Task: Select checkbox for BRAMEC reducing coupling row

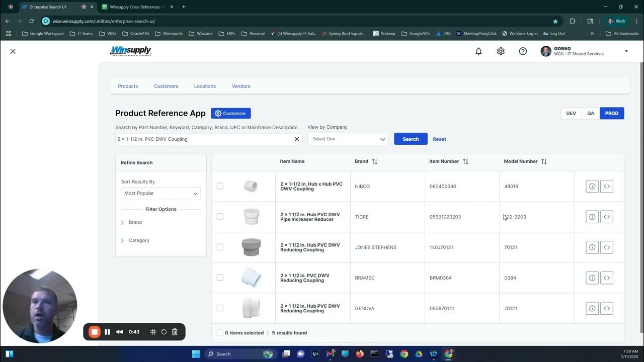Action: (220, 278)
